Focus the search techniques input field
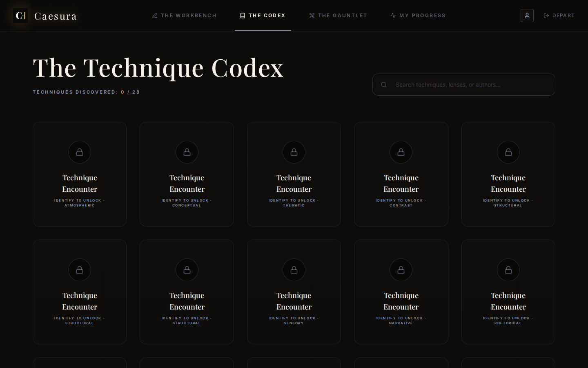The image size is (588, 368). pyautogui.click(x=464, y=85)
